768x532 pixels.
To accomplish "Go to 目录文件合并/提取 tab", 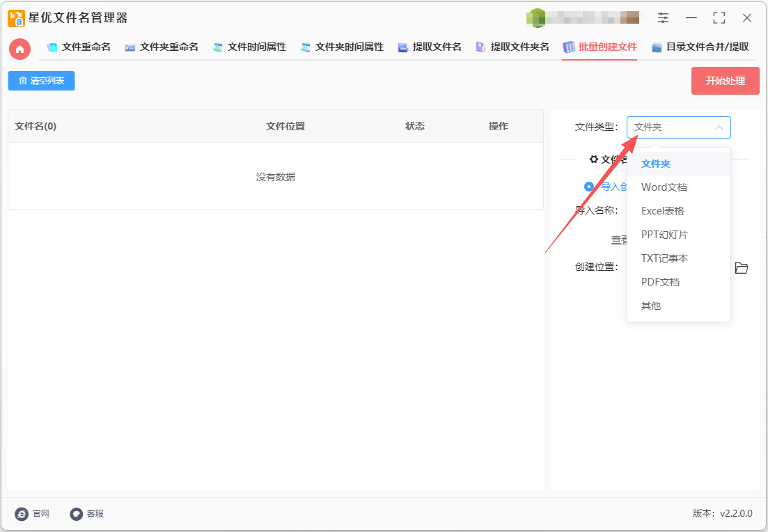I will click(700, 47).
